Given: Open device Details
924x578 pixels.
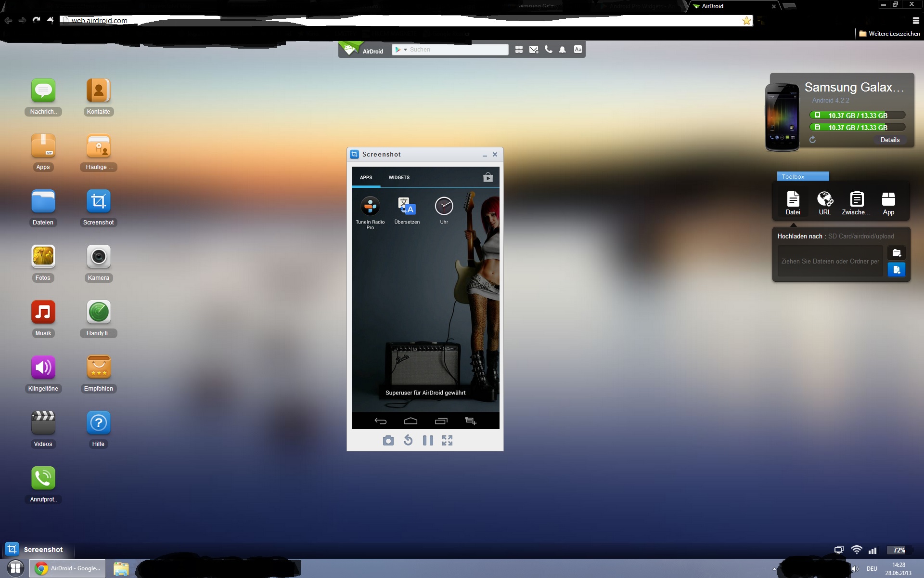Looking at the screenshot, I should coord(890,140).
